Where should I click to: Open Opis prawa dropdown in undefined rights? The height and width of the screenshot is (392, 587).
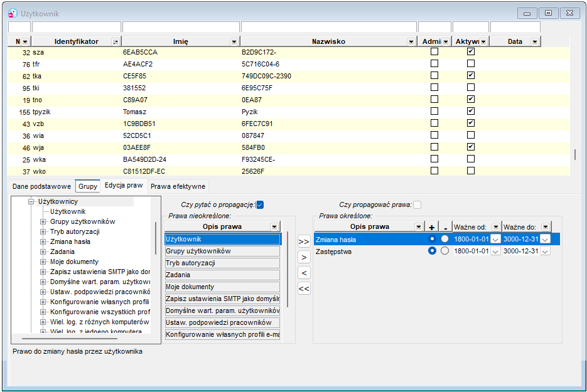click(274, 226)
